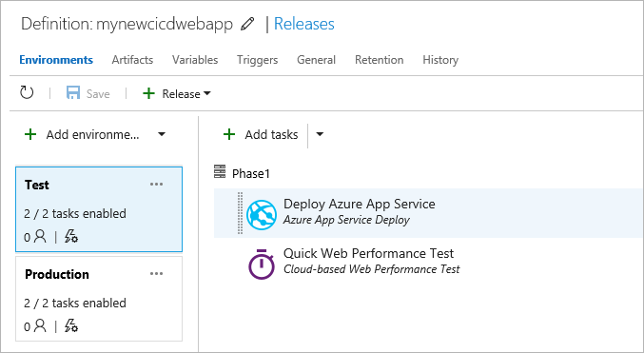Click the Save button label
644x353 pixels.
(x=98, y=94)
